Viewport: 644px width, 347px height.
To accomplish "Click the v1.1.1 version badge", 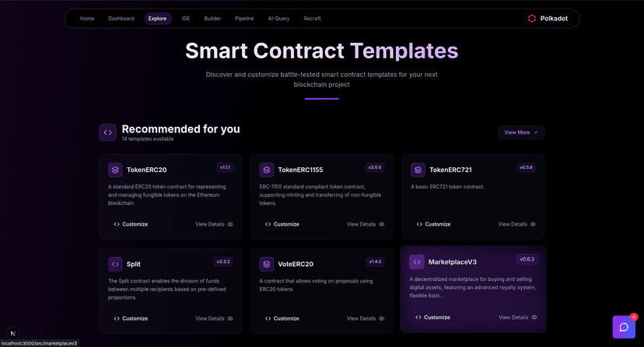I will coord(225,167).
